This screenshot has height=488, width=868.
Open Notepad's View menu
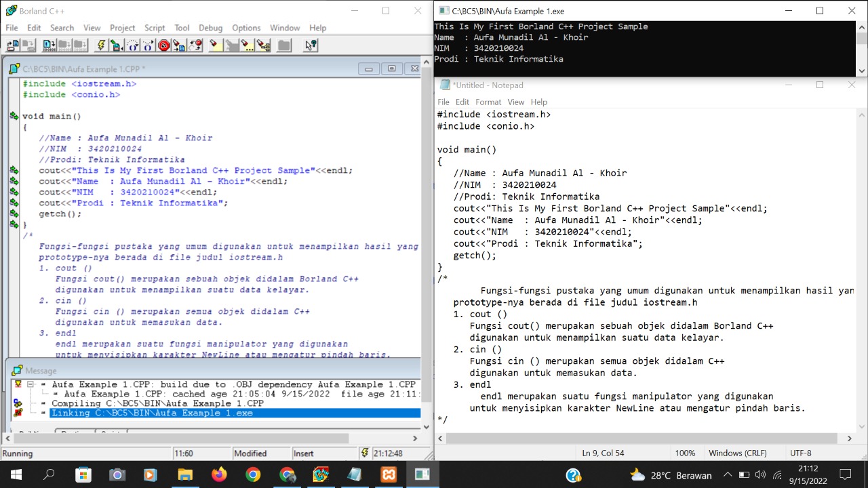(516, 102)
